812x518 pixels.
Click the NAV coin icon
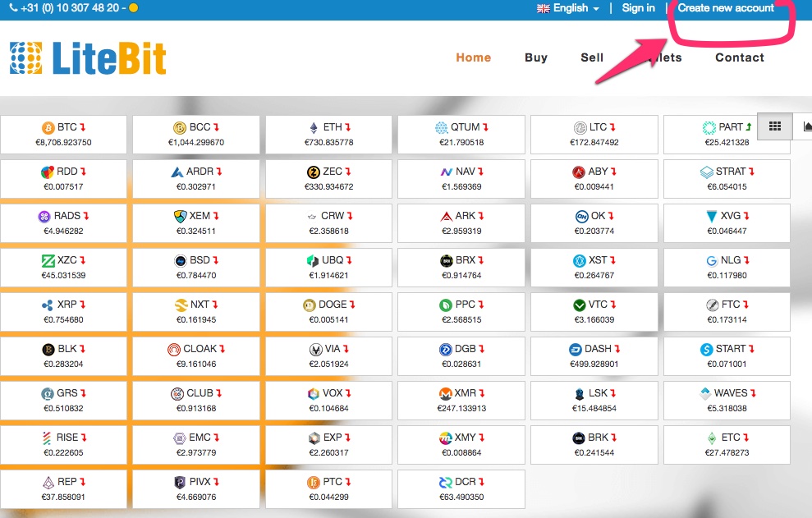coord(447,172)
